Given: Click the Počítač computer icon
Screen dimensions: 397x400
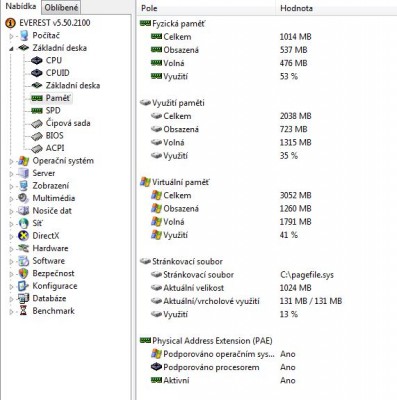Looking at the screenshot, I should click(24, 35).
